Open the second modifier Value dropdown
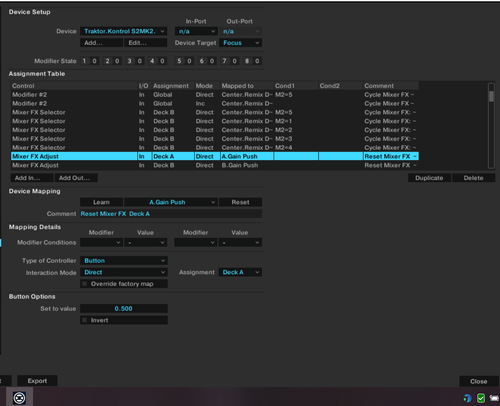 (x=240, y=242)
